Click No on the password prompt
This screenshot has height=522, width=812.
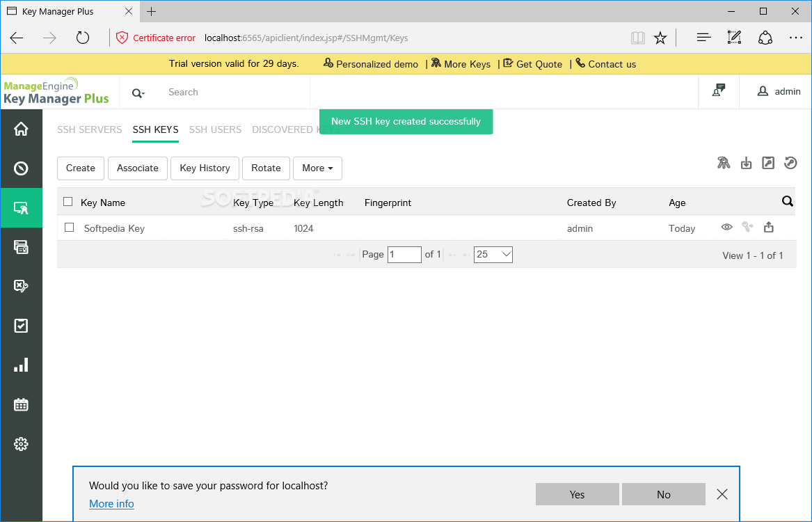(x=663, y=494)
